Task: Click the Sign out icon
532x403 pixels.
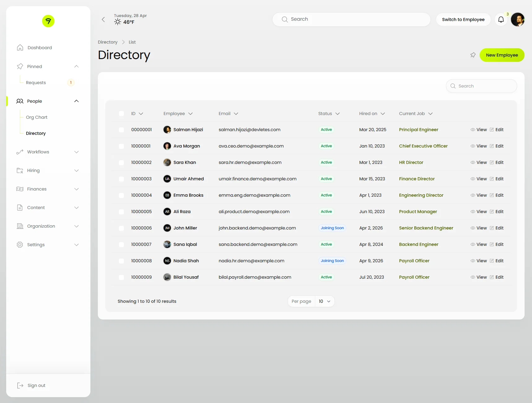Action: pos(20,385)
